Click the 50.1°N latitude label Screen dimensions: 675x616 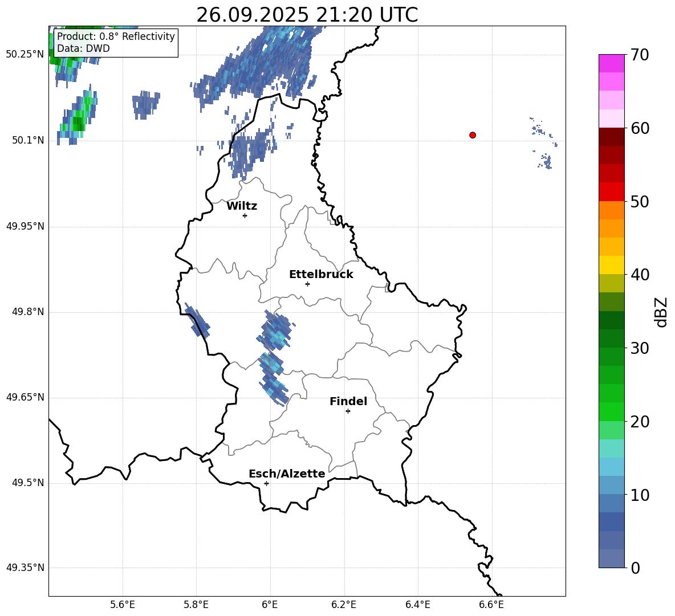(x=28, y=140)
